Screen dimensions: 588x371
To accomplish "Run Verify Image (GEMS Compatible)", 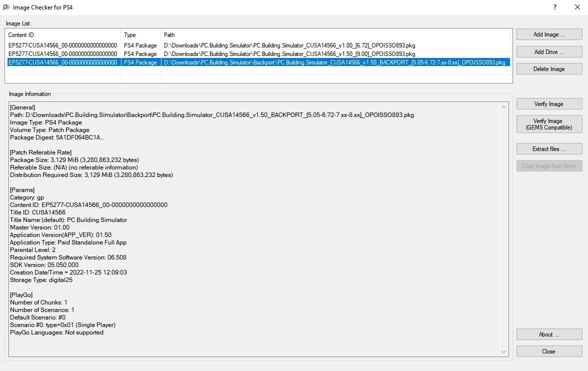I will (x=549, y=124).
